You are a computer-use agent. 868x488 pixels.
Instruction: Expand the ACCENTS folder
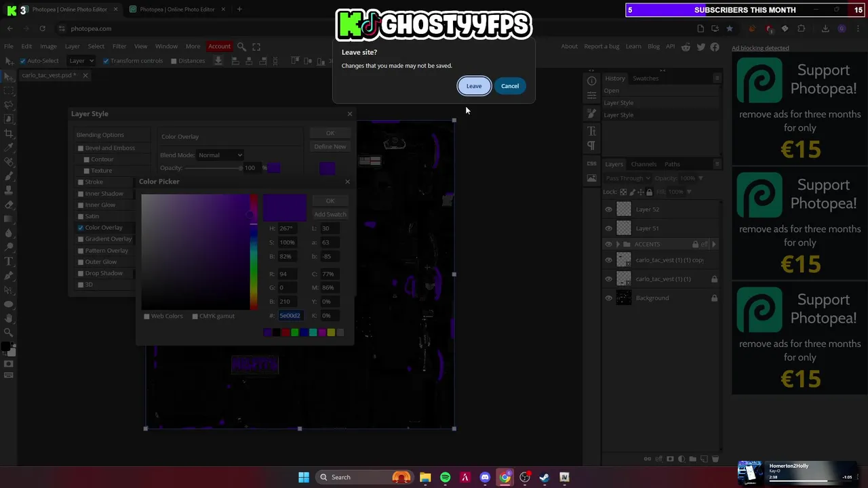pyautogui.click(x=617, y=244)
